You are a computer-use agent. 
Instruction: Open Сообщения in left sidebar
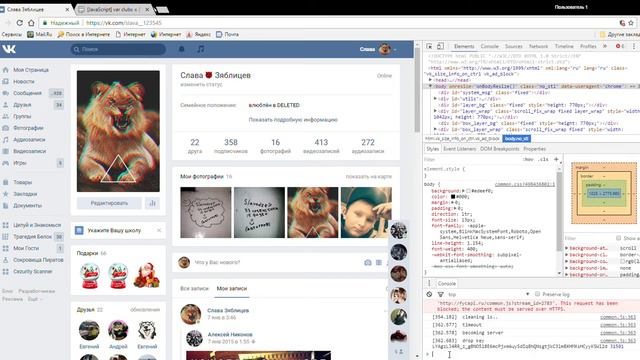(27, 93)
